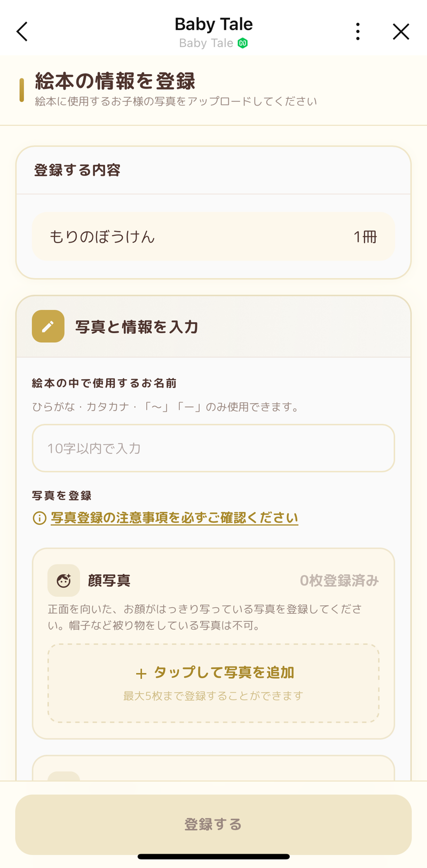Tap the Baby Tale header title
This screenshot has height=868, width=427.
(213, 25)
